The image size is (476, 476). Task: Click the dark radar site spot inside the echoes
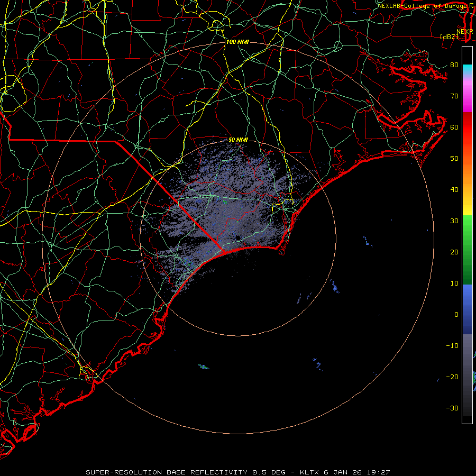(x=238, y=237)
